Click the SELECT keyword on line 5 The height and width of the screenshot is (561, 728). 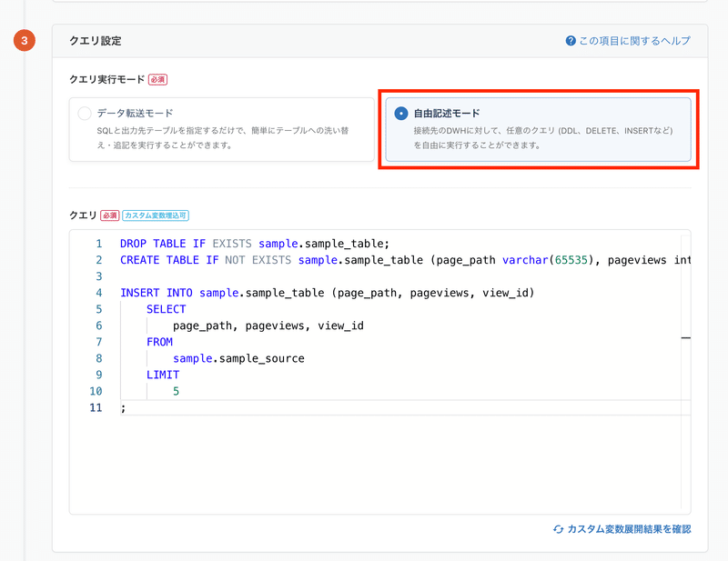tap(167, 309)
